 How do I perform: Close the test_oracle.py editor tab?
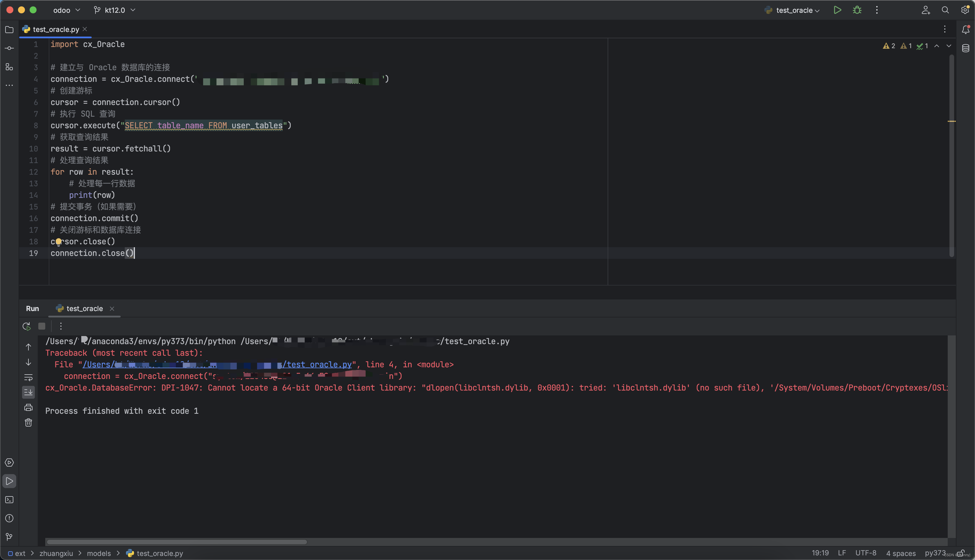(85, 29)
